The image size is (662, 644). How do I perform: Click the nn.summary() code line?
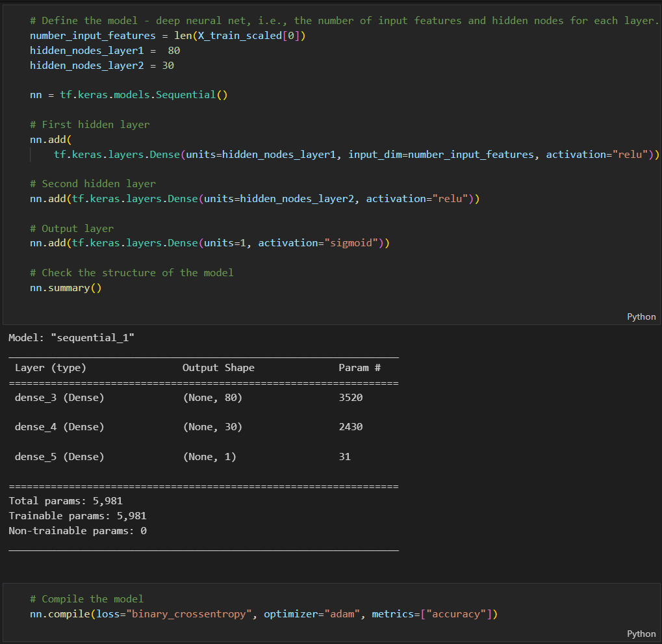click(x=65, y=287)
